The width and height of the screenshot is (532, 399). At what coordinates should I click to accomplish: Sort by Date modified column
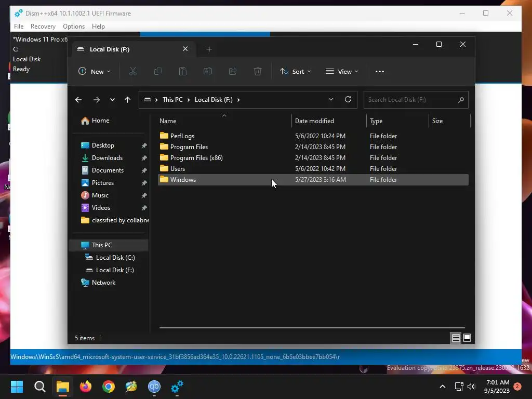328,121
